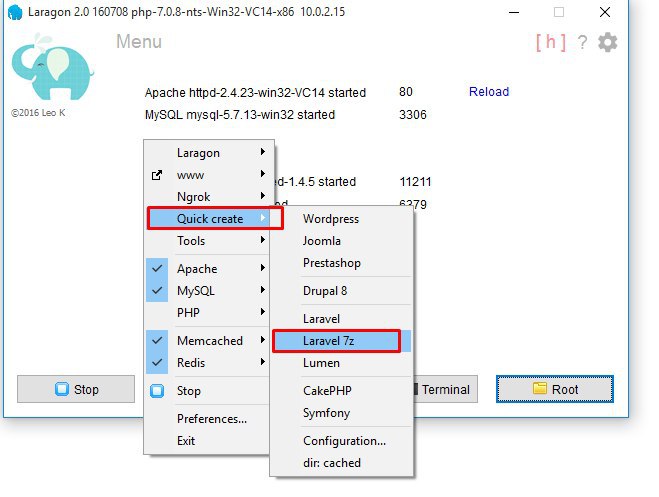Viewport: 659px width, 497px height.
Task: Click the question mark help icon
Action: pyautogui.click(x=582, y=42)
